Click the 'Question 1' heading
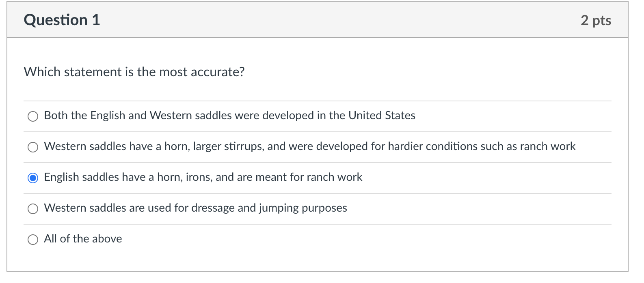The height and width of the screenshot is (283, 644). pyautogui.click(x=62, y=20)
